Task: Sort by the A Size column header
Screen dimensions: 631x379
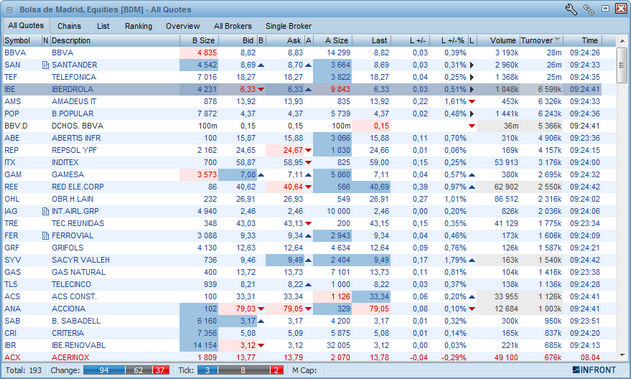Action: tap(332, 40)
